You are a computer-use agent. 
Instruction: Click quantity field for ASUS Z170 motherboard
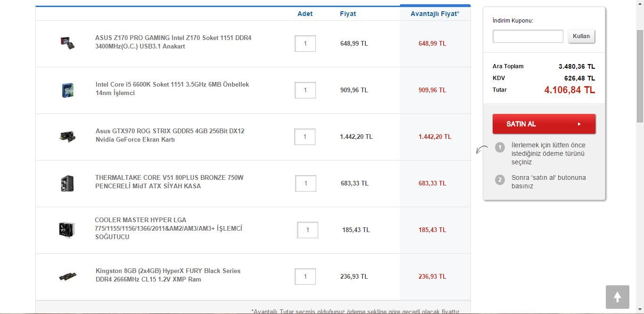tap(305, 43)
